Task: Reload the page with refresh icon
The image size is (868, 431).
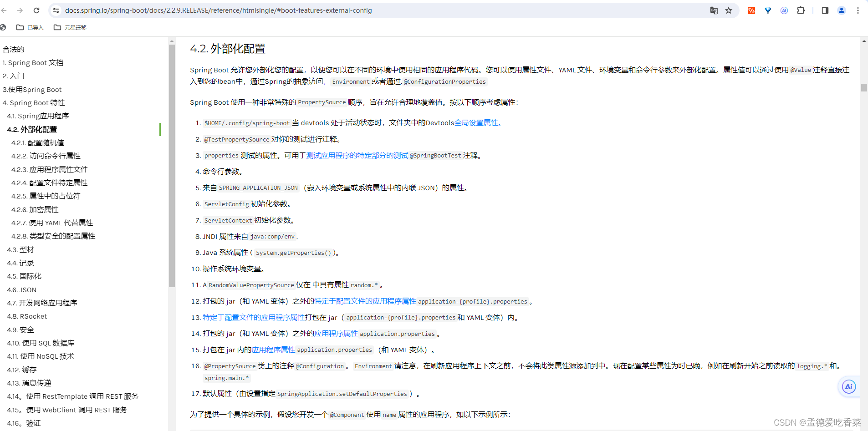Action: (x=36, y=10)
